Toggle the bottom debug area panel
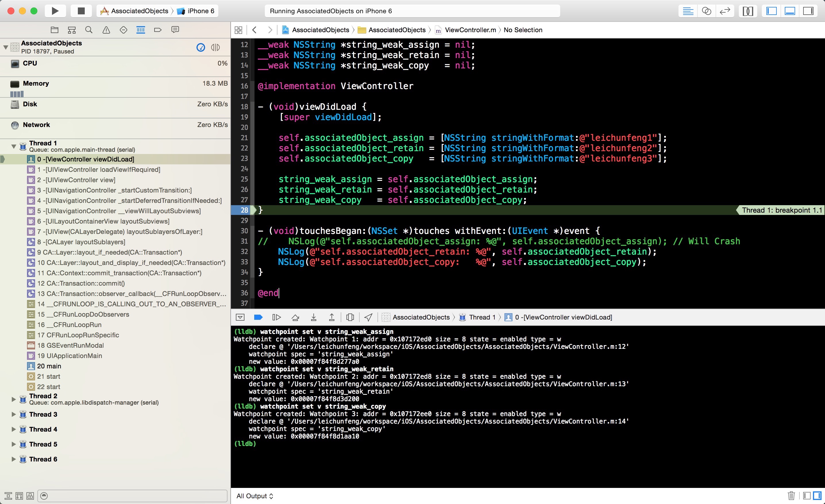825x504 pixels. (x=790, y=11)
